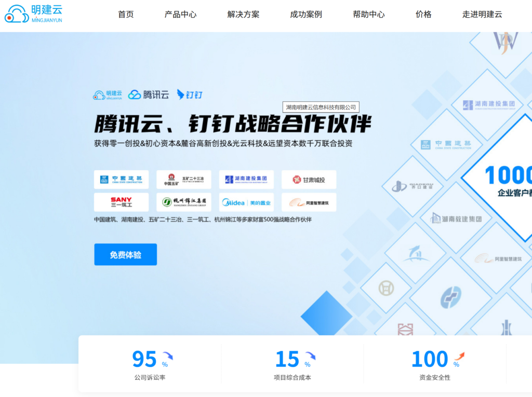The width and height of the screenshot is (532, 397).
Task: Open the 帮助中心 navigation item
Action: point(369,15)
